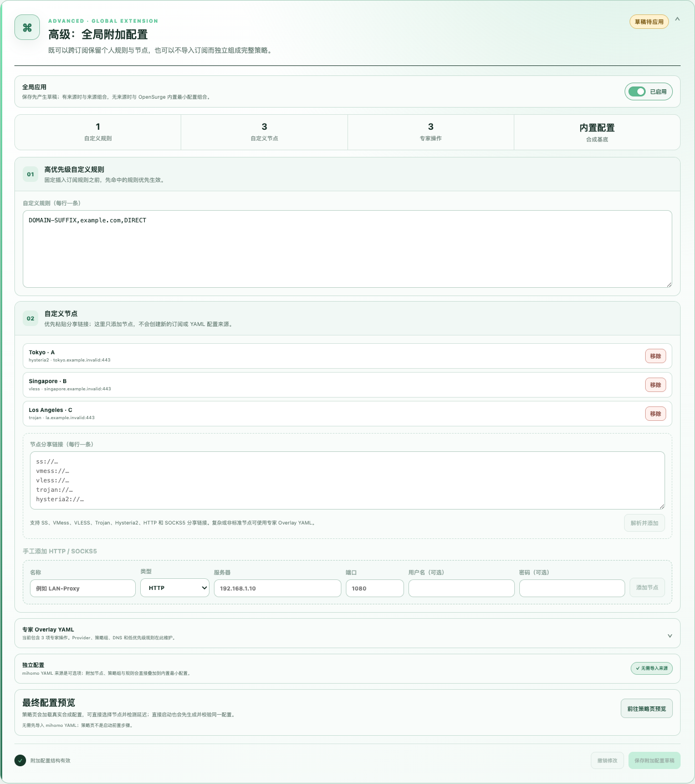Image resolution: width=695 pixels, height=784 pixels.
Task: Remove the Singapore · B node
Action: tap(656, 385)
